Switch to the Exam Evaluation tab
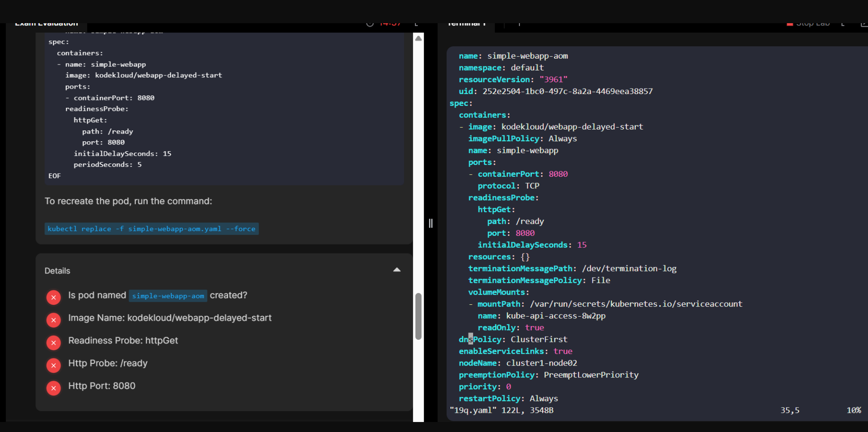This screenshot has height=432, width=868. pos(46,24)
